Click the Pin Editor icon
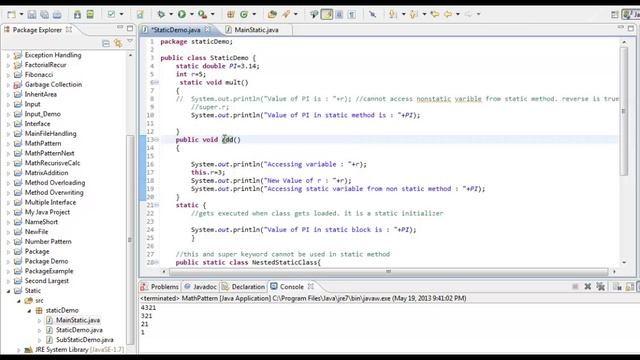This screenshot has height=360, width=640. (x=372, y=14)
